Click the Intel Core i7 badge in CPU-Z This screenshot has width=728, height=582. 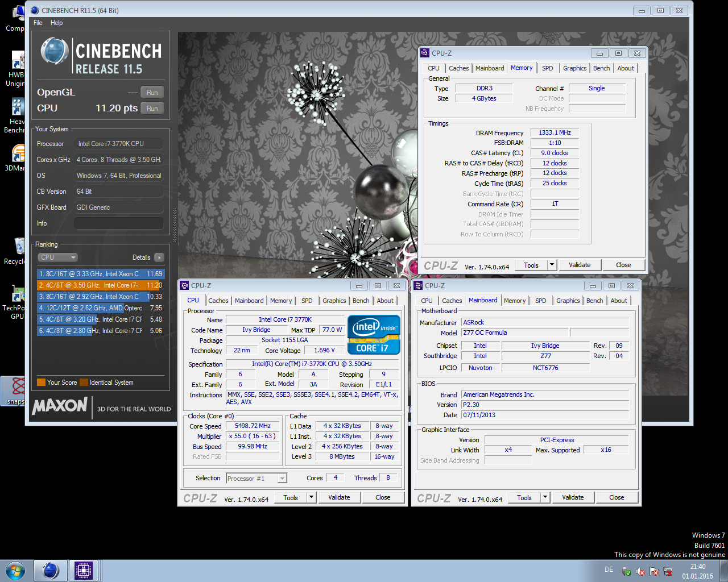tap(374, 335)
